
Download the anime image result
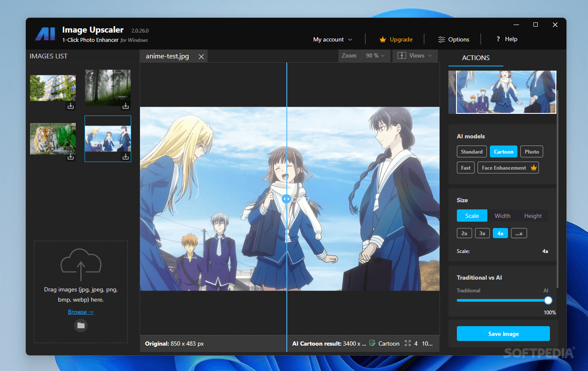[x=126, y=157]
